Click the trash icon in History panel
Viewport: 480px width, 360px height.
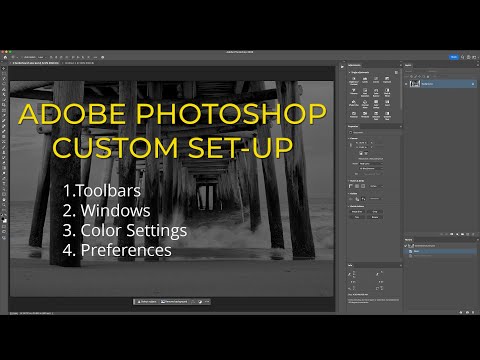tap(474, 313)
